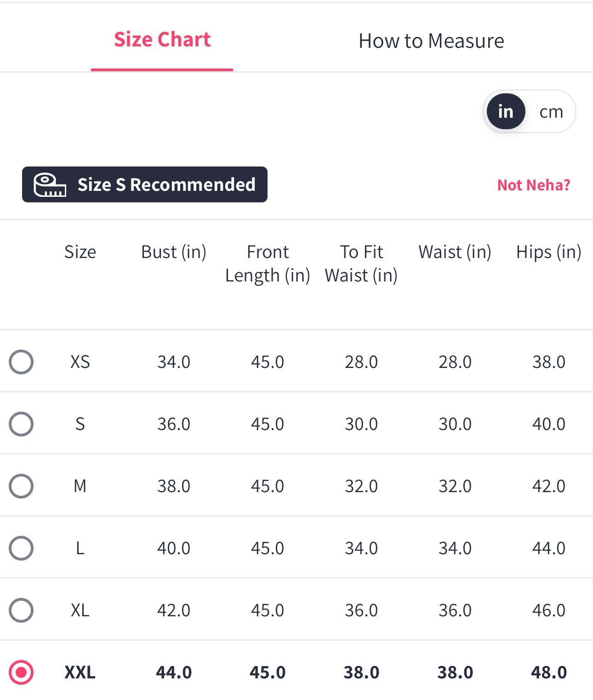Open the Size Chart tab

(162, 40)
